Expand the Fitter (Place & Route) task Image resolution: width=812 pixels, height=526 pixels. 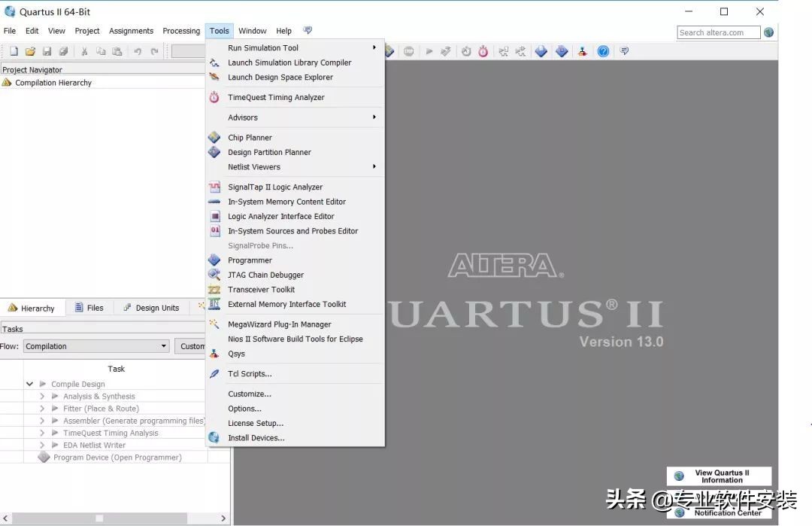coord(42,409)
